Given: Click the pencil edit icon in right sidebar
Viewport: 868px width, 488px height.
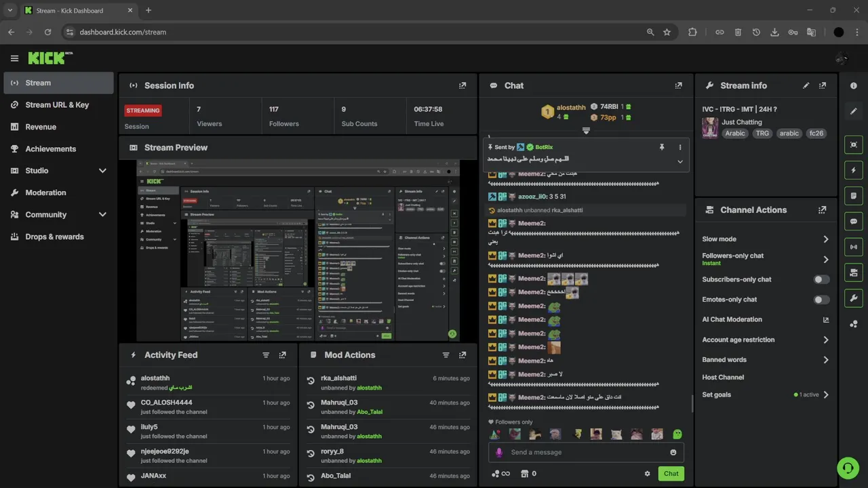Looking at the screenshot, I should [854, 111].
